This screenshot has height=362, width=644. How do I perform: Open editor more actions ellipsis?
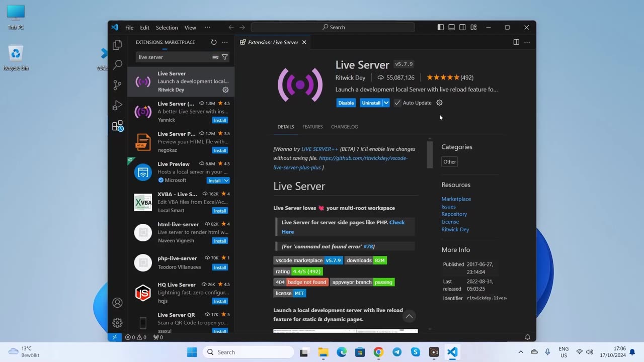(x=527, y=42)
